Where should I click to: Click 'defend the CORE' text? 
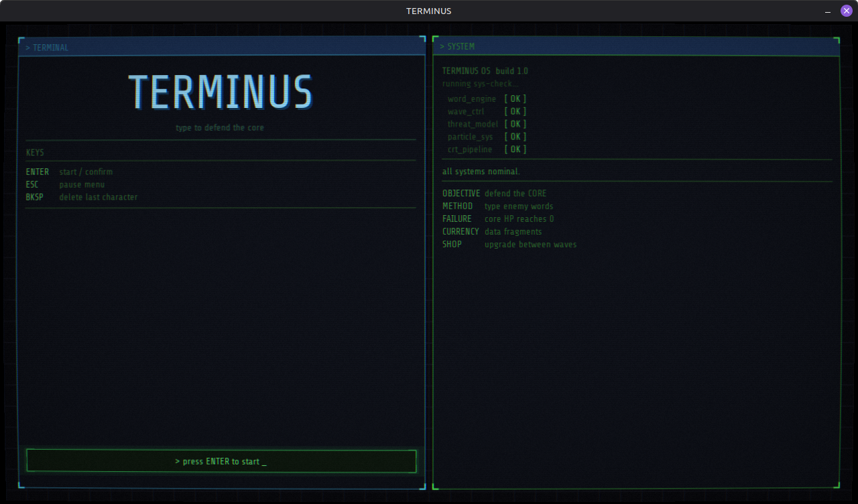(x=515, y=194)
